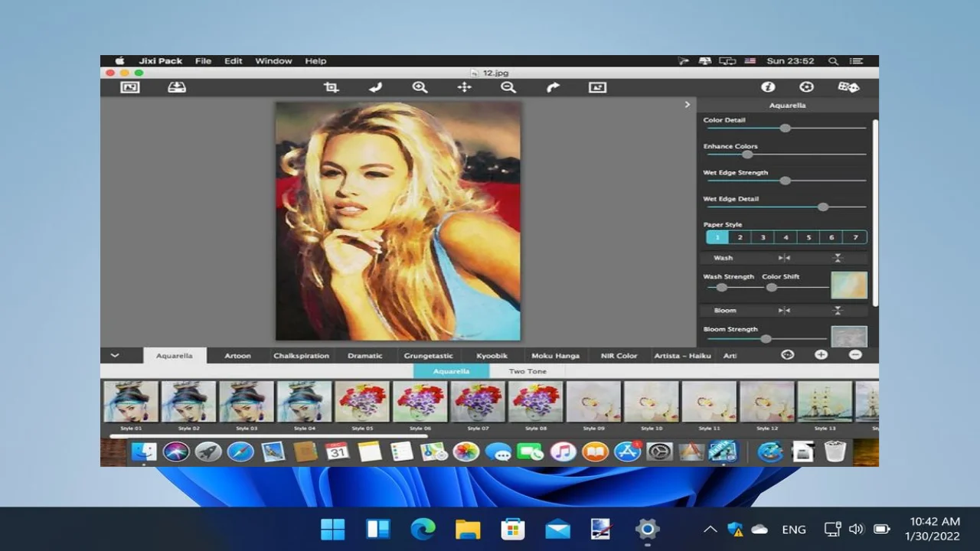This screenshot has width=980, height=551.
Task: Switch to the NIR Color tab
Action: point(619,356)
